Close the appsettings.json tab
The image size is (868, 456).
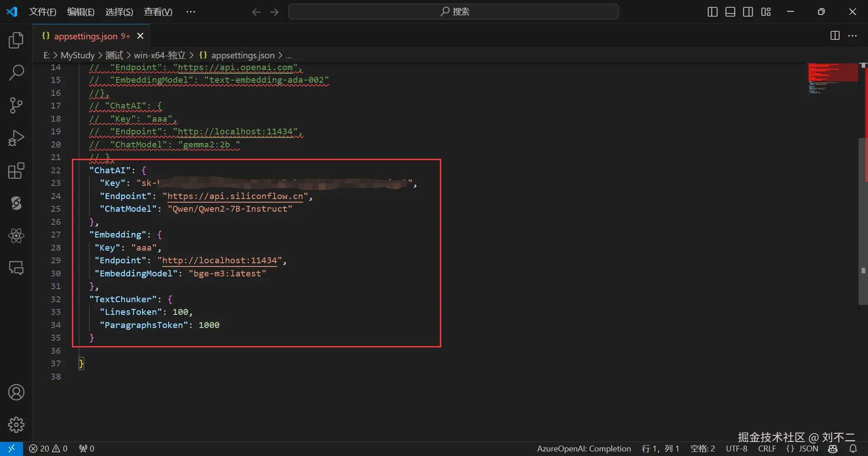click(x=140, y=36)
